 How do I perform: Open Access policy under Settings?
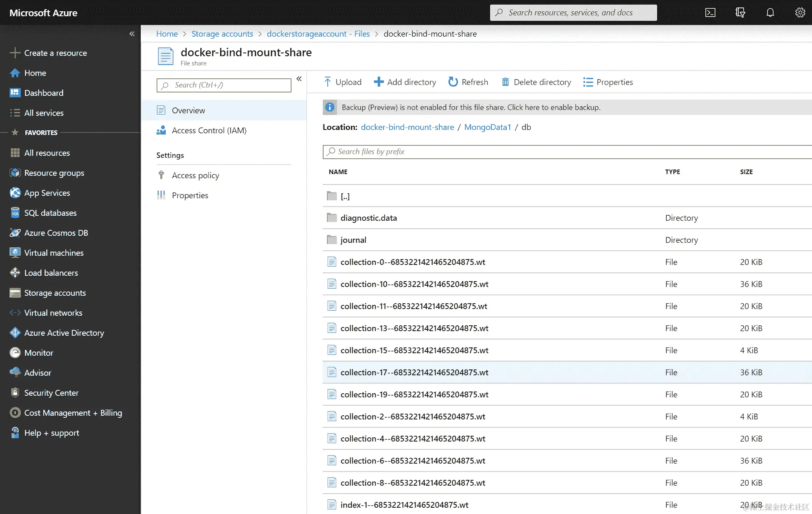point(195,175)
